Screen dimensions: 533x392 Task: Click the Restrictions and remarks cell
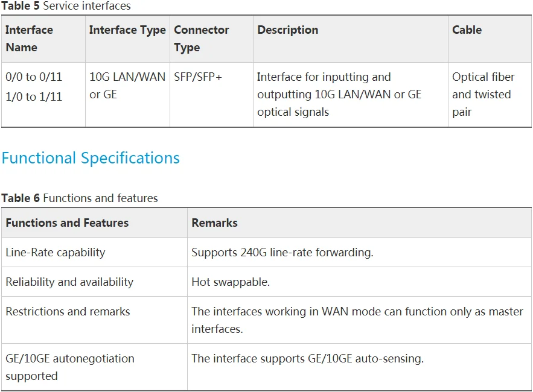point(95,320)
